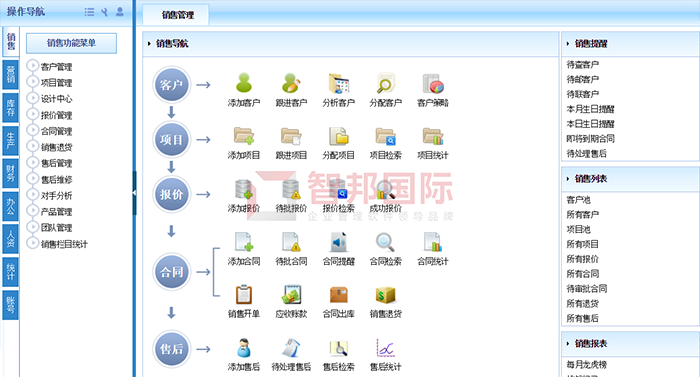Collapse sidebar using the splitter arrow handle
700x377 pixels.
point(134,193)
